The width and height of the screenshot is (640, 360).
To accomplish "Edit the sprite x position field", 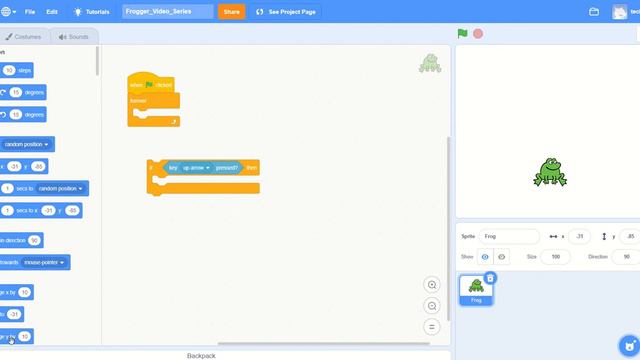I will pos(579,236).
